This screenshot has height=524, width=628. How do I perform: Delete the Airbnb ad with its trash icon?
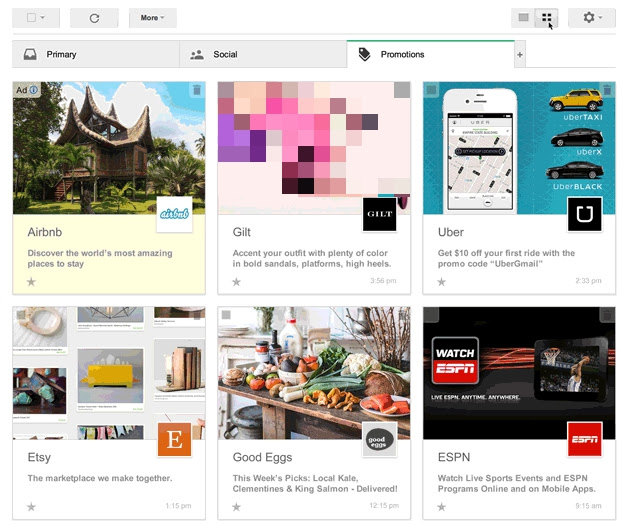point(197,90)
